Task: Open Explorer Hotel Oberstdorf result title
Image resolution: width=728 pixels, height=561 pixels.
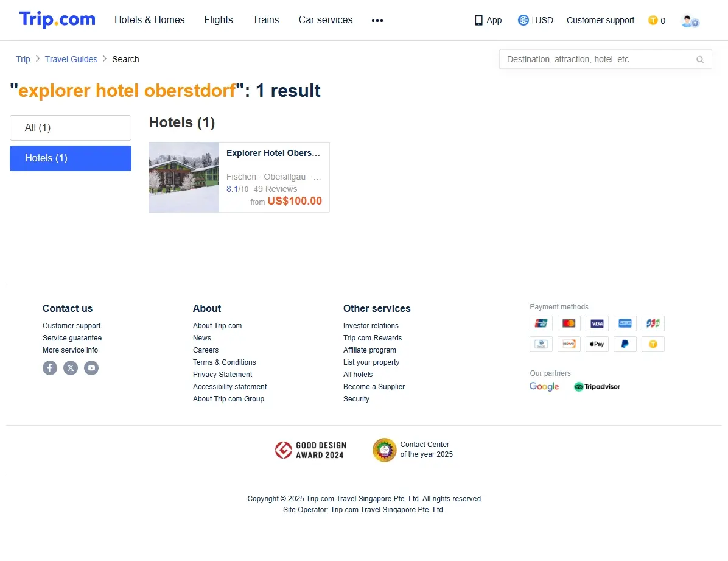Action: coord(273,153)
